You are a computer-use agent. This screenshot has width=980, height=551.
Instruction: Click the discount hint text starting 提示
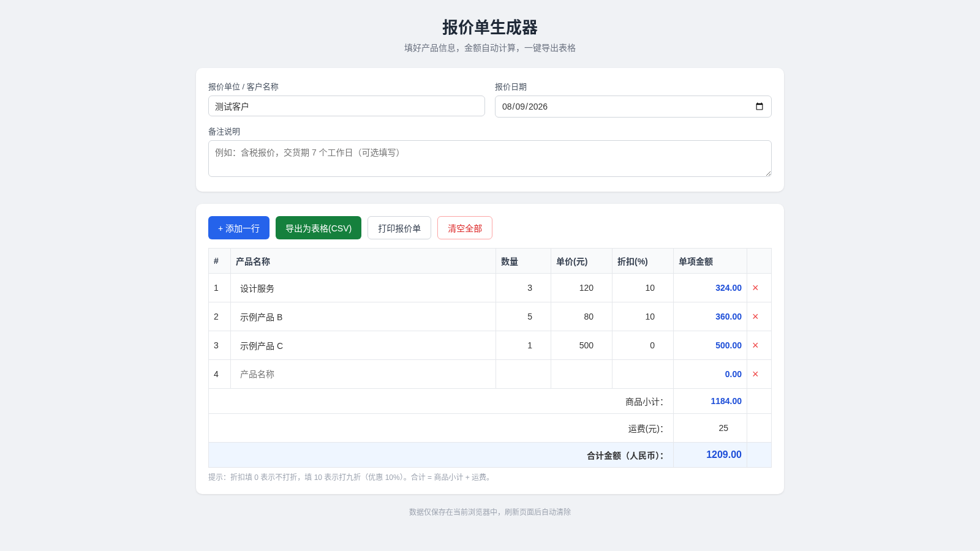(x=351, y=477)
